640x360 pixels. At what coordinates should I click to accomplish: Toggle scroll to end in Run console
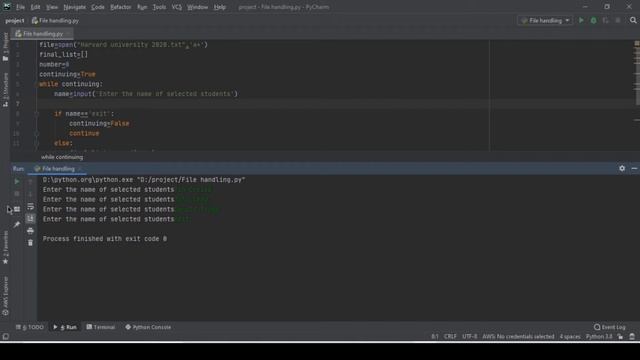click(30, 219)
